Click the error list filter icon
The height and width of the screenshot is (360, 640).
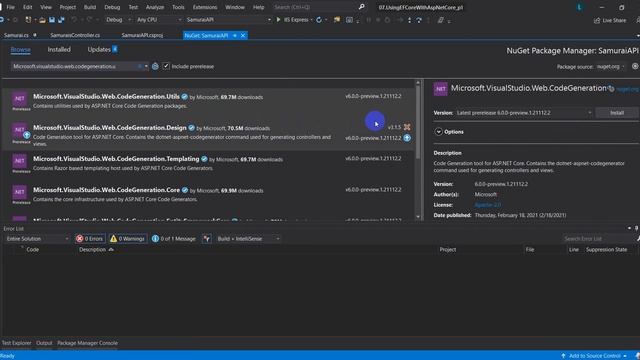pos(207,239)
